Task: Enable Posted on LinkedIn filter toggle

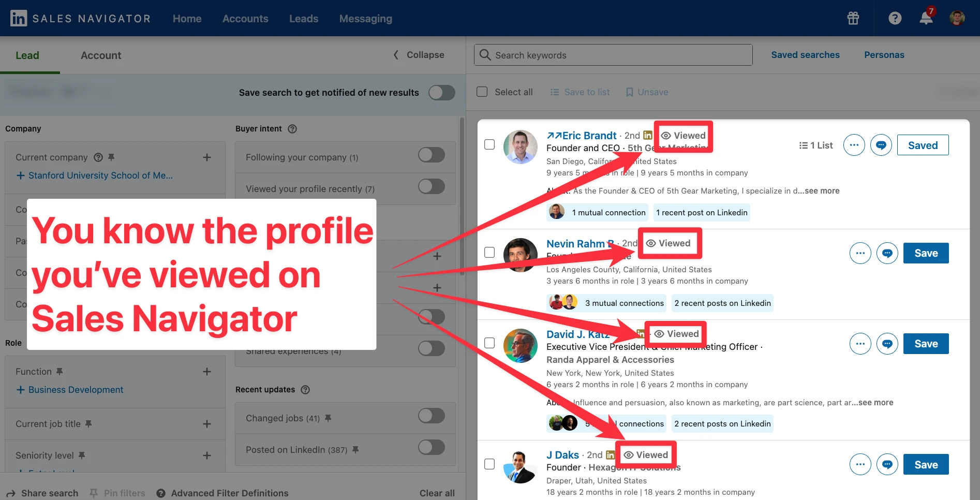Action: [432, 447]
